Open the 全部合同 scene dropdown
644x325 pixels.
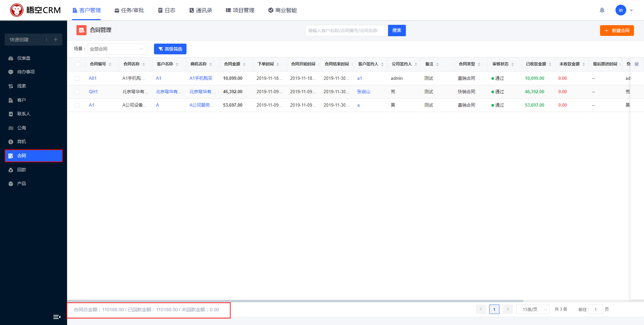point(117,49)
